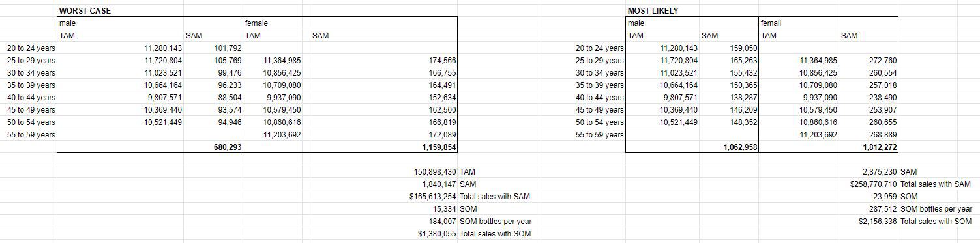Select the WORST-CASE heading cell

121,11
